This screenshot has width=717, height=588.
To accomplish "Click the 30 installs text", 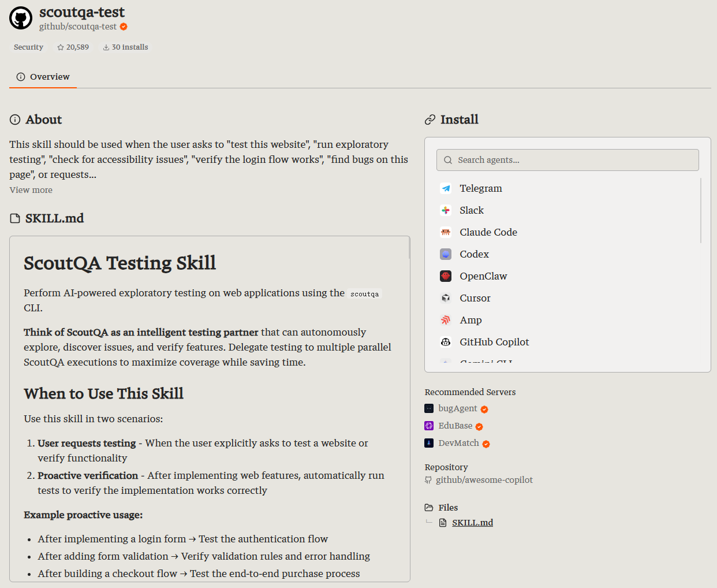I will (x=130, y=47).
